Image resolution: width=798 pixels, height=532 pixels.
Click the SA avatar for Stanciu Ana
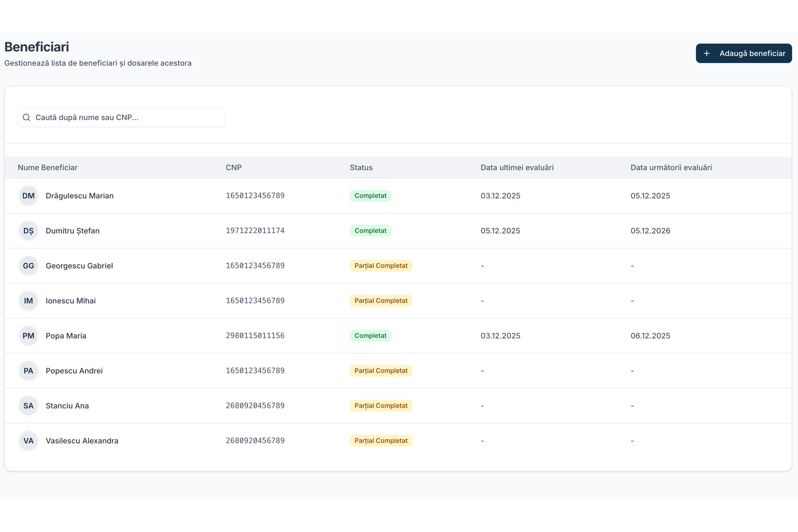(29, 405)
